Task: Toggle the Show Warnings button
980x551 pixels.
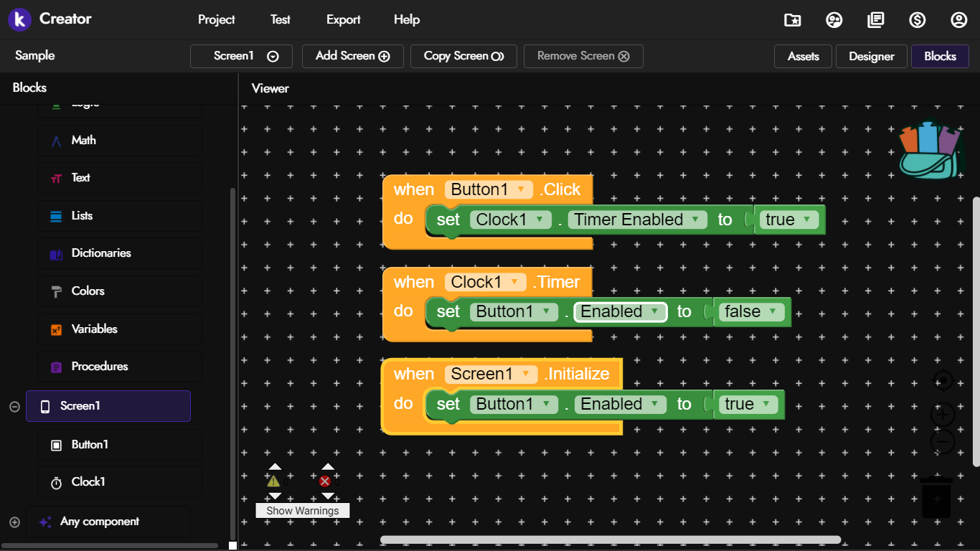Action: click(x=302, y=511)
